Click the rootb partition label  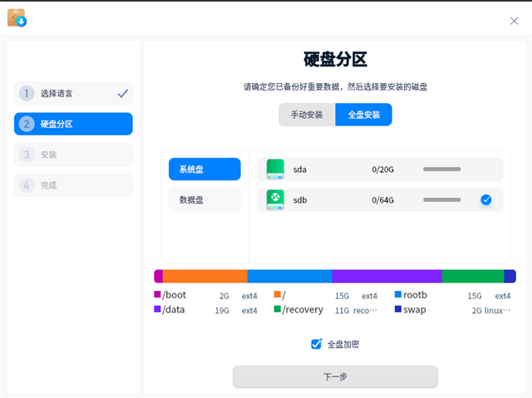[415, 295]
